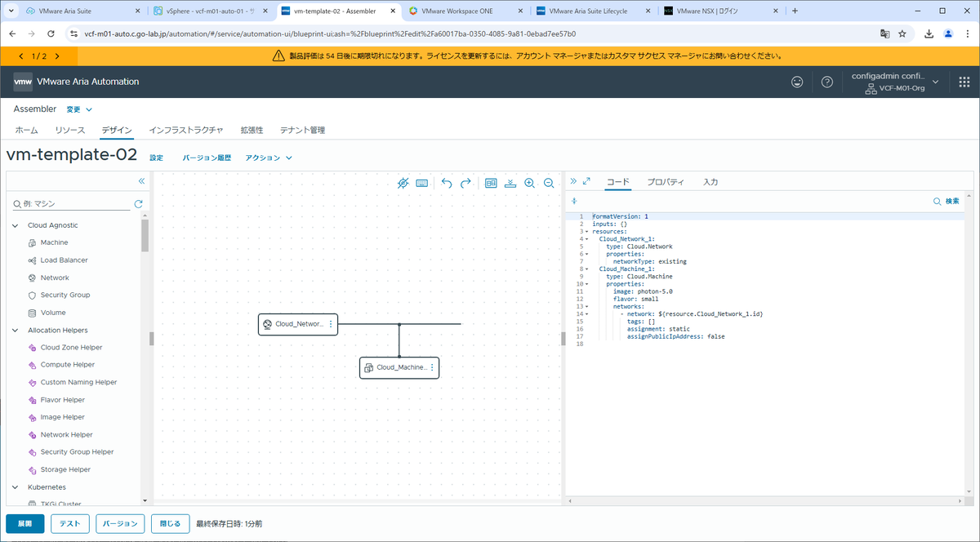Screen dimensions: 980x542
Task: Open the configadmin user account dropdown
Action: point(895,82)
